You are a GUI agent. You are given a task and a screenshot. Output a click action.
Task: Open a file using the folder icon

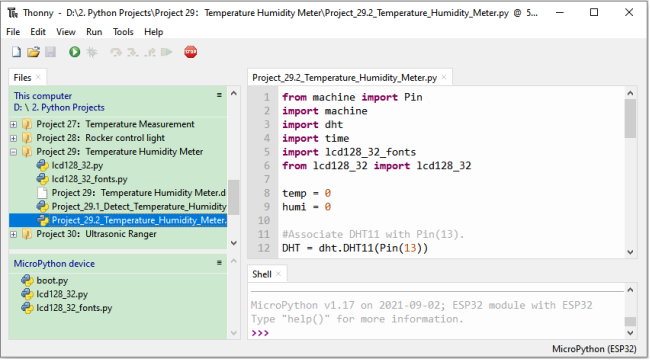[34, 52]
